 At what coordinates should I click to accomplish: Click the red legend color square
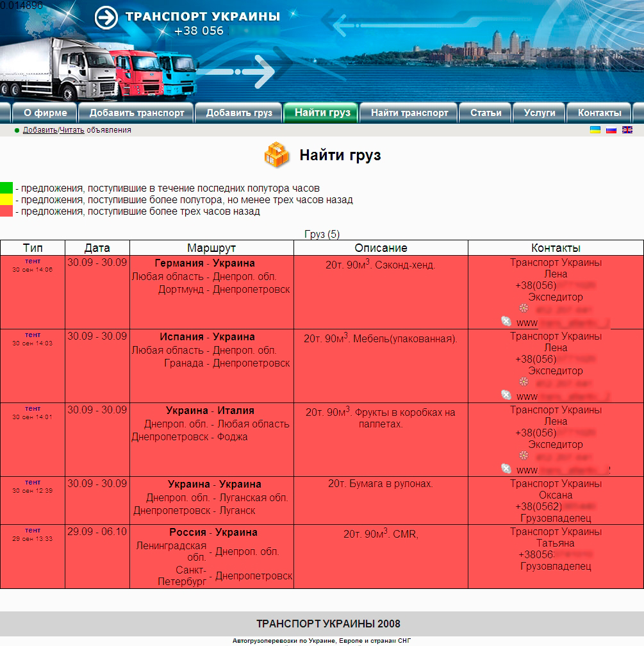click(6, 211)
